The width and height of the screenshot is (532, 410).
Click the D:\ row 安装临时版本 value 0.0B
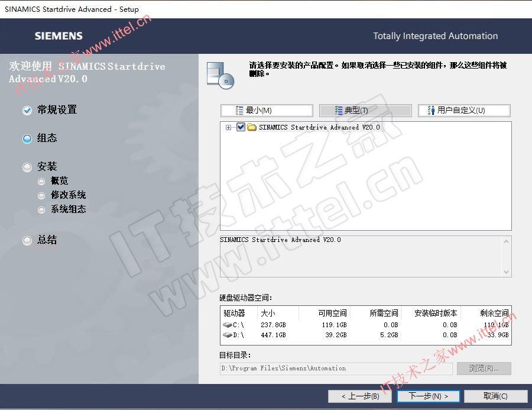[450, 335]
